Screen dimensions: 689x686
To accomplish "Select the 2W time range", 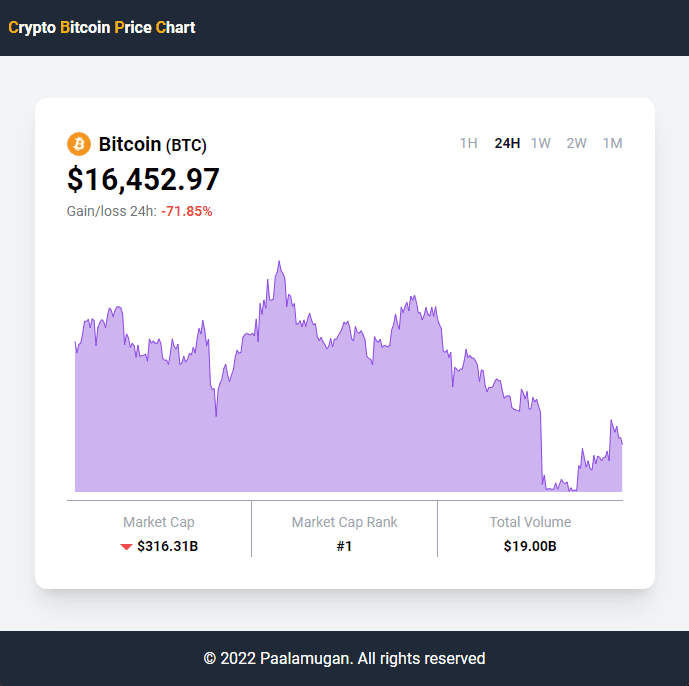I will click(577, 143).
